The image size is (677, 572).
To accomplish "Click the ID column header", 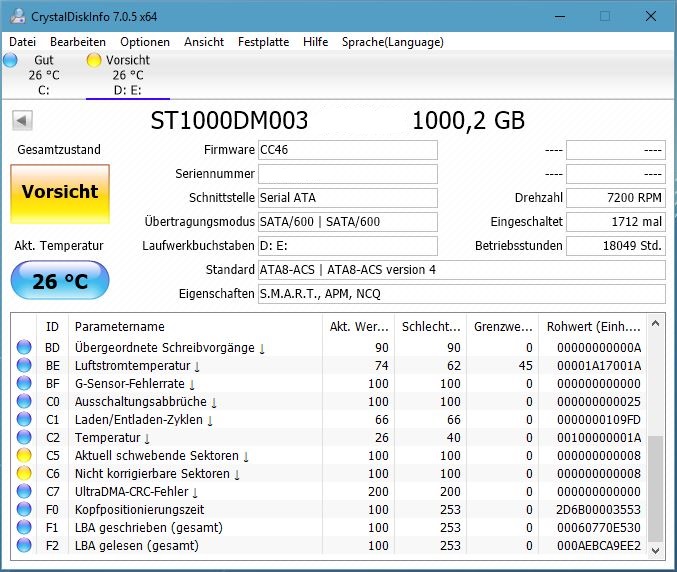I will click(52, 326).
